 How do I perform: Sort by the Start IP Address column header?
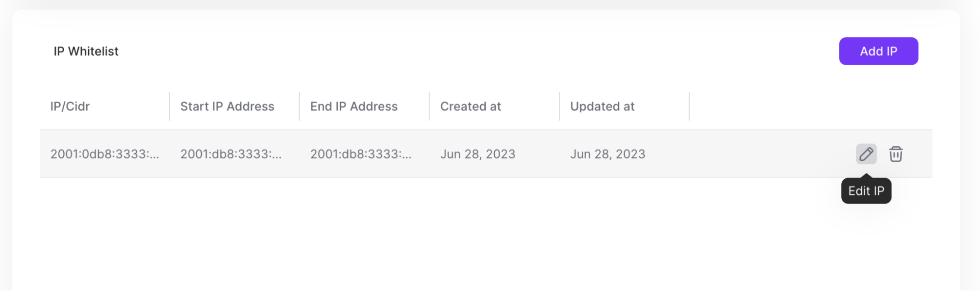pyautogui.click(x=227, y=106)
